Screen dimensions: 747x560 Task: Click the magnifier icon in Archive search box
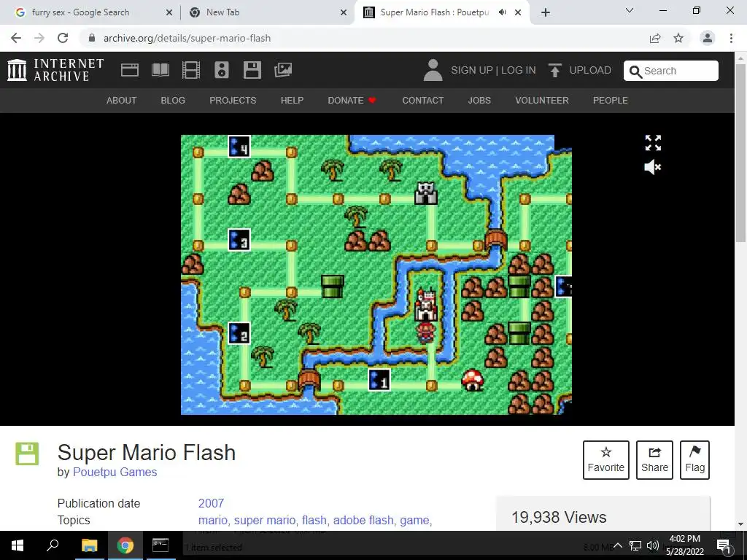point(635,71)
